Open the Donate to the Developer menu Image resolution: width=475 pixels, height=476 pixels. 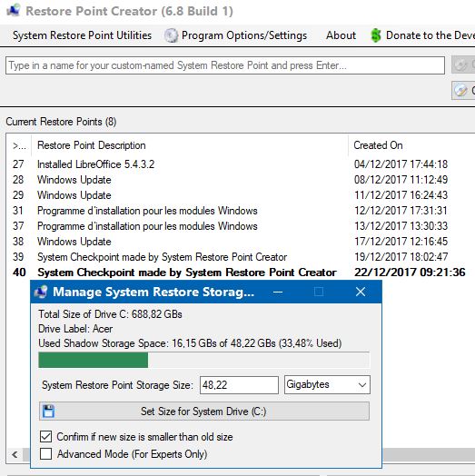point(423,35)
